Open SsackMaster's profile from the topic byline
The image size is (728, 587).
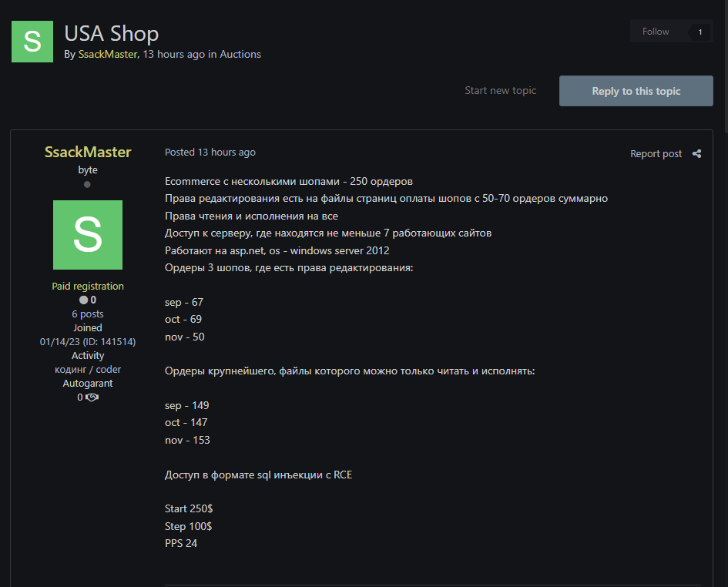[x=108, y=54]
